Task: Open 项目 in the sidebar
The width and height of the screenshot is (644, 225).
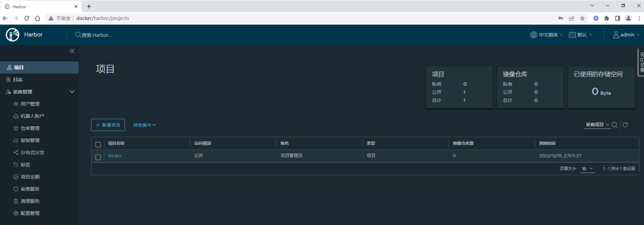Action: pos(39,67)
